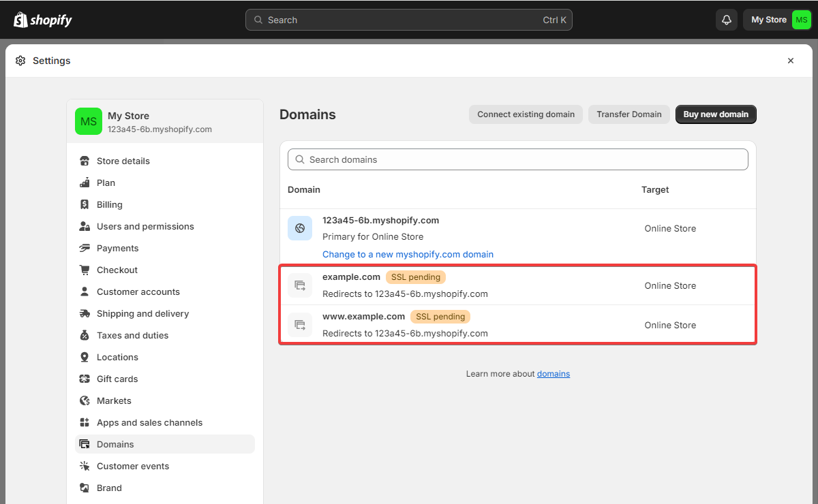Click the globe icon beside myshopify domain

coord(300,228)
